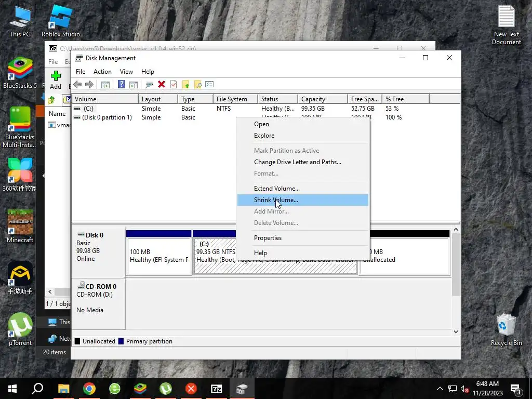The width and height of the screenshot is (532, 399).
Task: Click the taskbar Search magnifier
Action: tap(37, 389)
